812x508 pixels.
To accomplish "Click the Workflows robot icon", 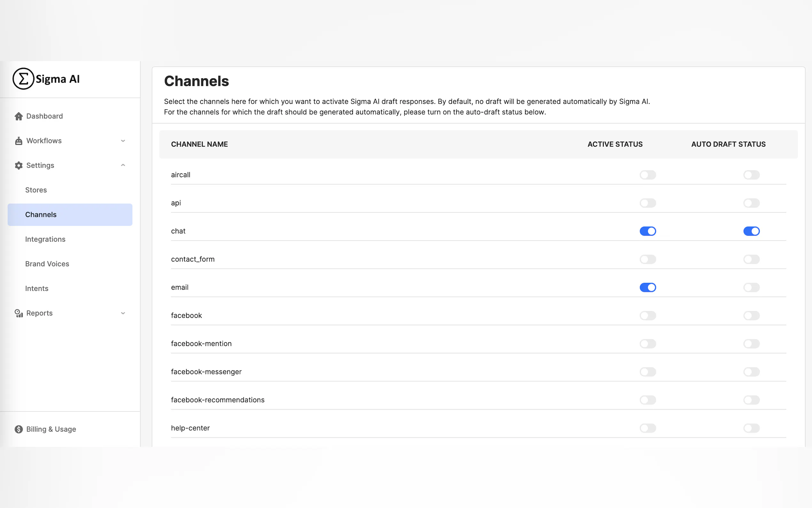I will (19, 141).
